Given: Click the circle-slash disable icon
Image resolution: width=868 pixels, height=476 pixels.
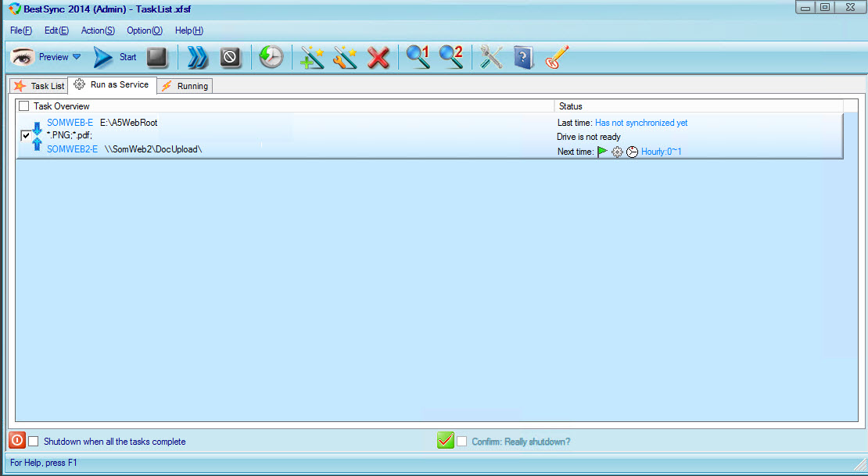Looking at the screenshot, I should point(230,57).
